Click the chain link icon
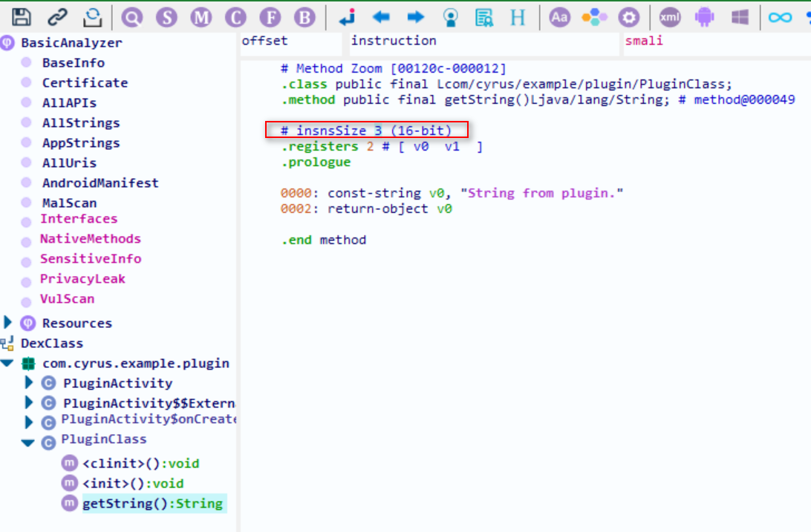The image size is (811, 532). 57,17
